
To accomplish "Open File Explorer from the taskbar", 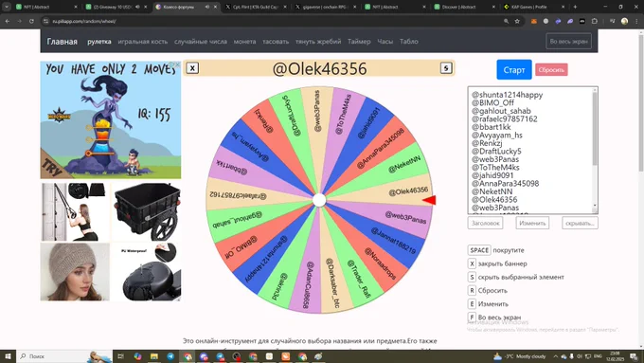I will [154, 356].
